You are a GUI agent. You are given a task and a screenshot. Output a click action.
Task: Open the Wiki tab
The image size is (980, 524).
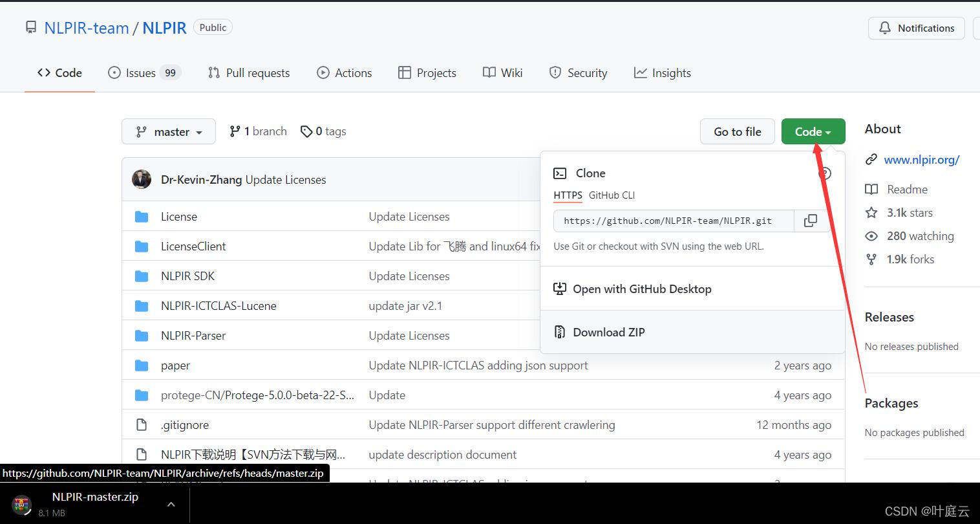pos(503,72)
